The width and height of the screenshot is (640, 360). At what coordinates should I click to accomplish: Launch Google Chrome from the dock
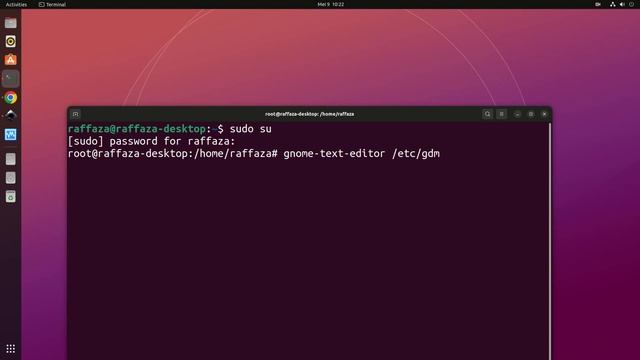[11, 98]
